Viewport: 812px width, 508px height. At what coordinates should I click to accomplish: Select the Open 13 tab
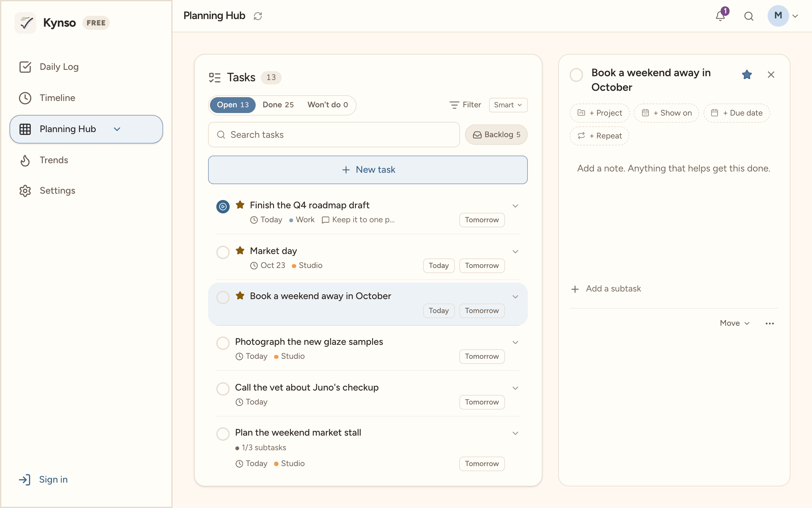coord(232,105)
